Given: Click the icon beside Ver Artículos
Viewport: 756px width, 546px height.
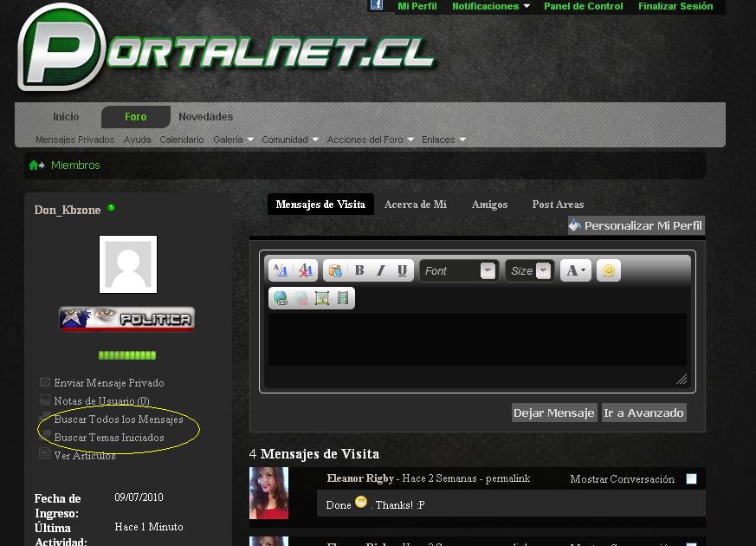Looking at the screenshot, I should coord(45,453).
